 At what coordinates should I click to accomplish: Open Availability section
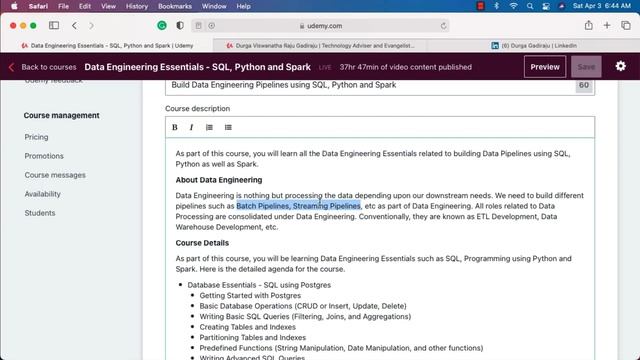coord(42,194)
